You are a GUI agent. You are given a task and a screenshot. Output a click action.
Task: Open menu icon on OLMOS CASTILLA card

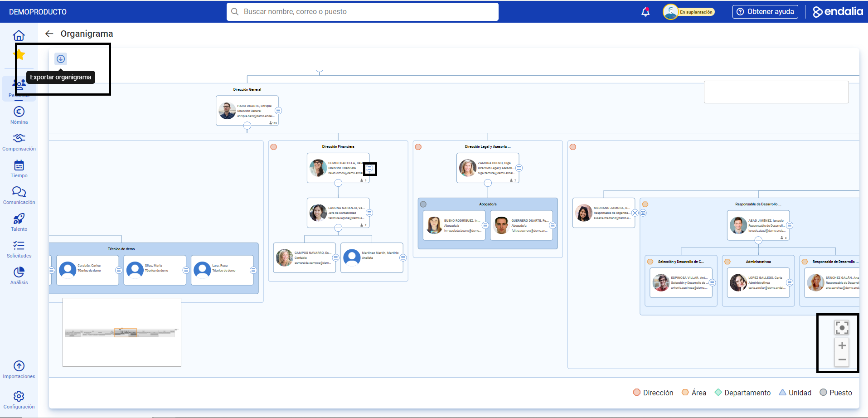tap(370, 168)
